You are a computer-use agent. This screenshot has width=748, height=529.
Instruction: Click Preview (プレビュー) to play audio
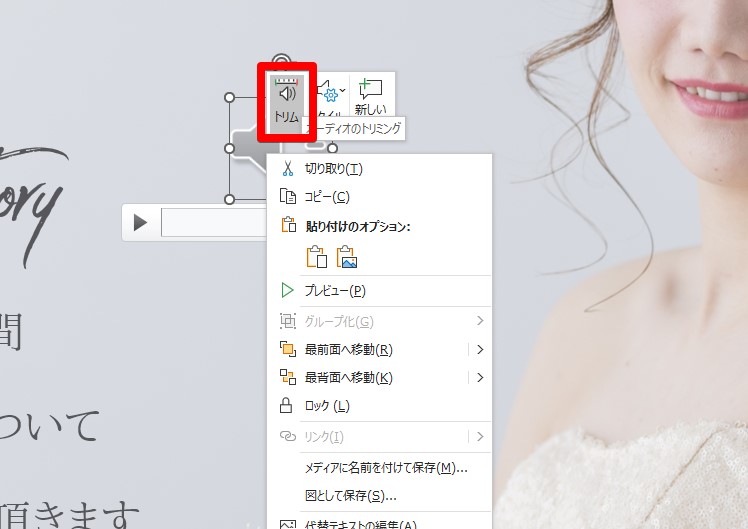point(335,291)
